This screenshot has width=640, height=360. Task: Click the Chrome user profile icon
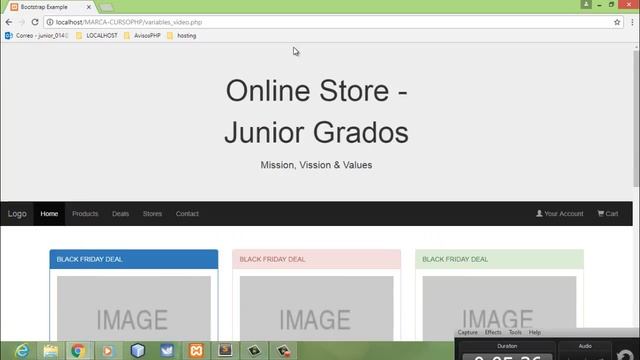coord(586,4)
